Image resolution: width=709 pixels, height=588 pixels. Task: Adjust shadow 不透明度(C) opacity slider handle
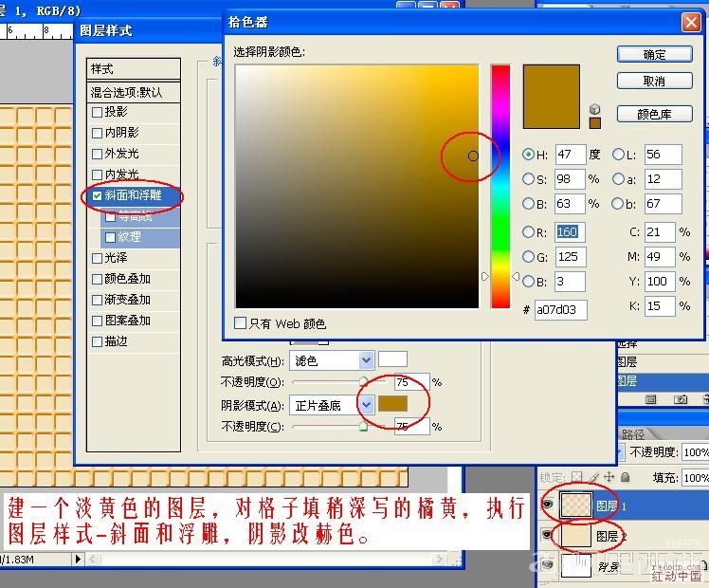click(x=363, y=426)
